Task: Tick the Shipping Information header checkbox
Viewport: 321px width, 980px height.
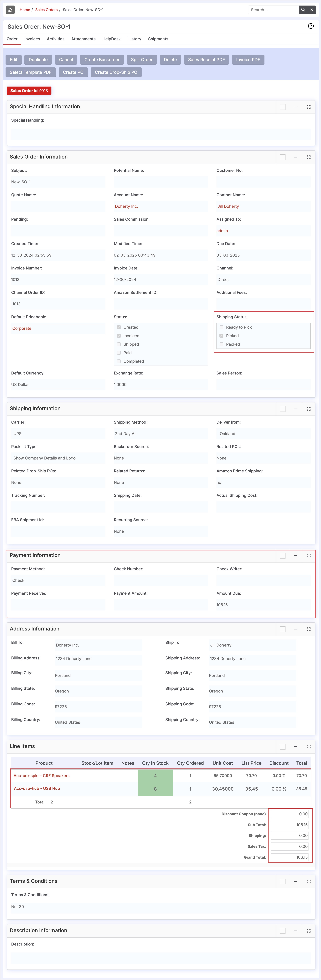Action: tap(283, 409)
